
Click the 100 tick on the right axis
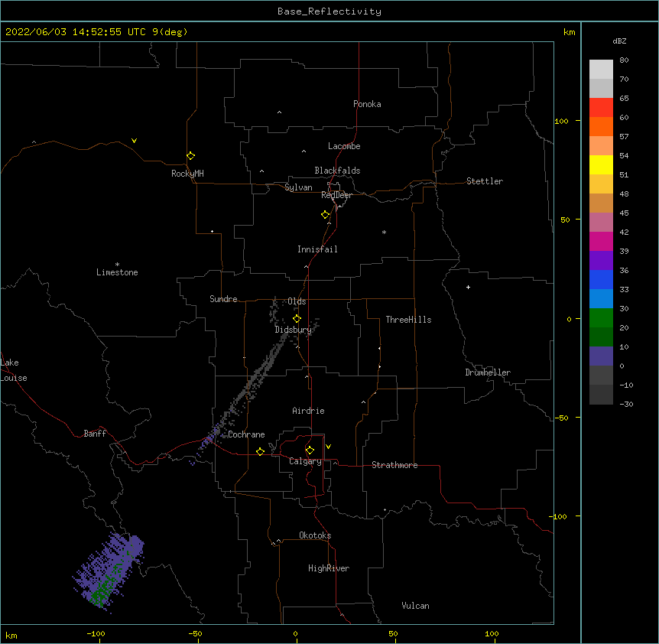pyautogui.click(x=561, y=121)
